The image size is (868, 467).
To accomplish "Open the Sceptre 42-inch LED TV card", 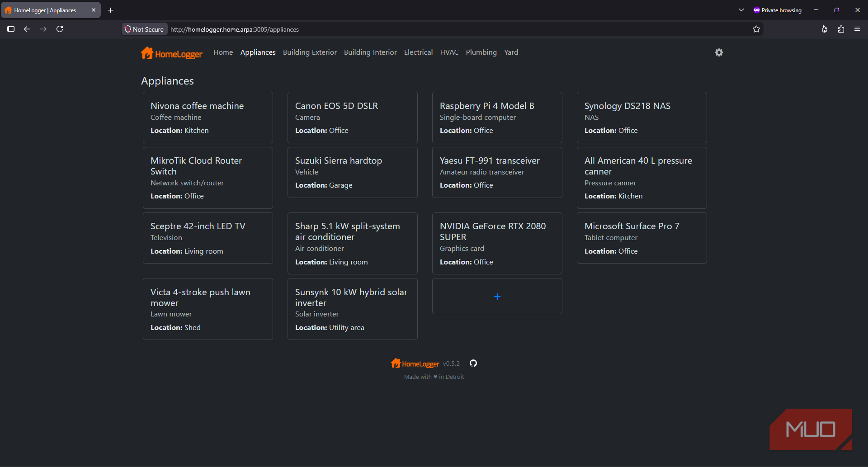I will click(x=208, y=238).
